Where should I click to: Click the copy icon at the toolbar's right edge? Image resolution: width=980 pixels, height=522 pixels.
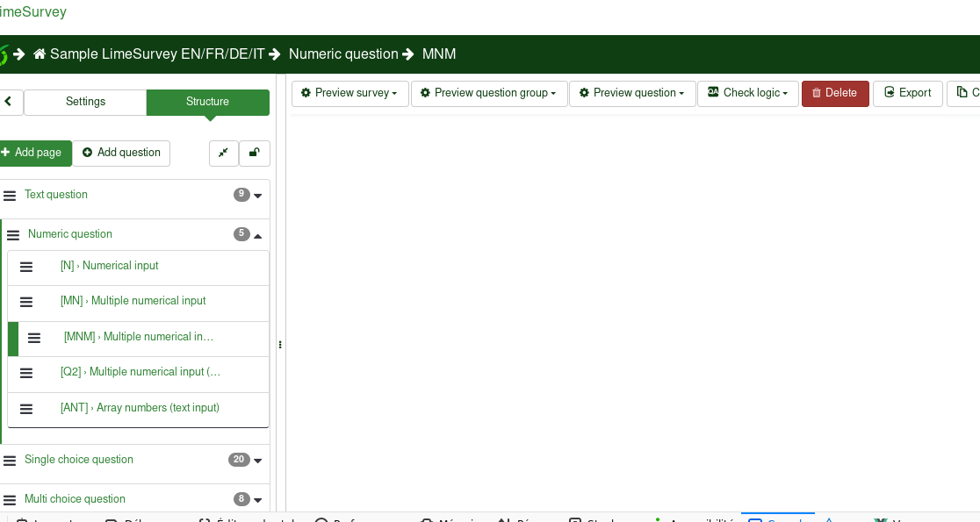(962, 92)
